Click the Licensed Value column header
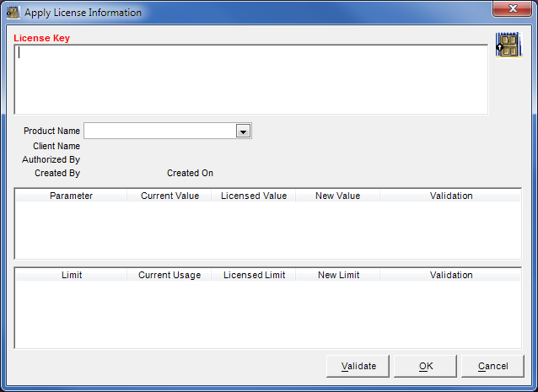 tap(254, 196)
